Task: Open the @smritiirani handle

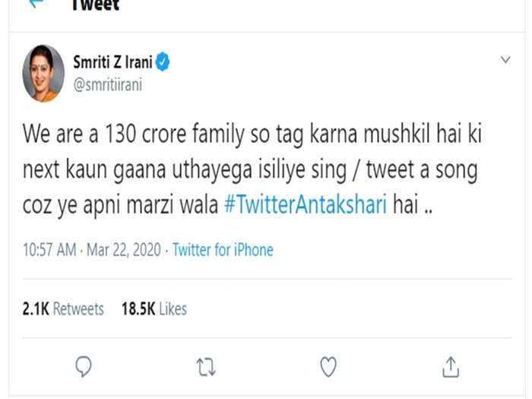Action: point(108,84)
